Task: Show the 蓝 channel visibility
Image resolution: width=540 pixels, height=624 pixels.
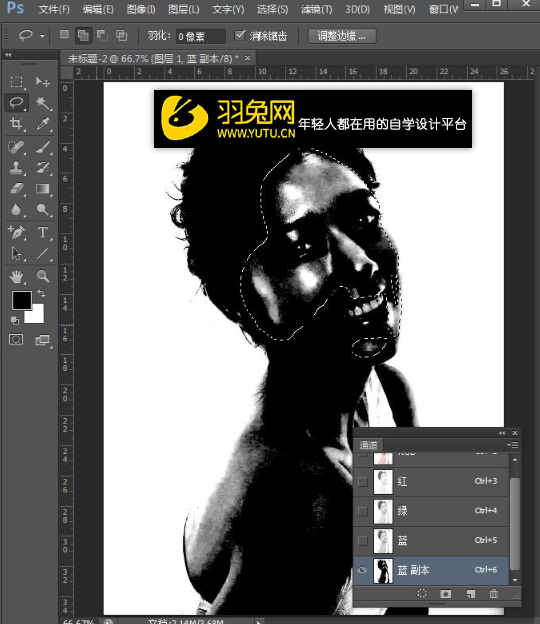Action: (x=363, y=540)
